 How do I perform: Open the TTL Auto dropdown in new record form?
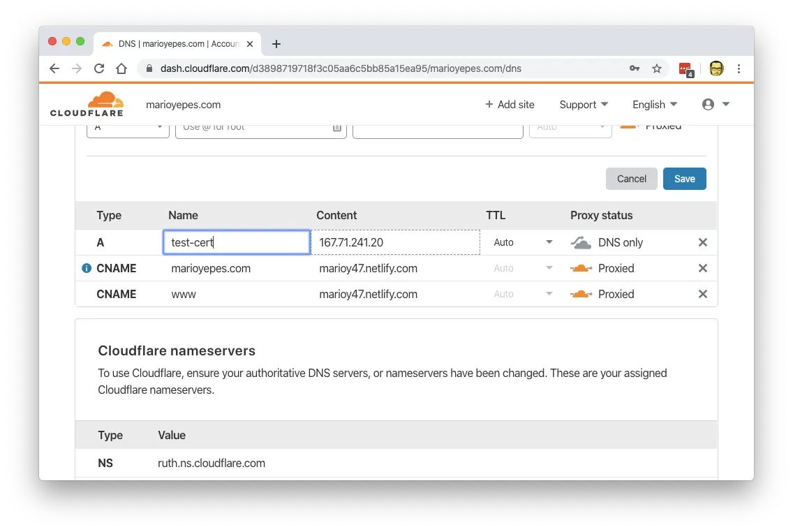(570, 131)
